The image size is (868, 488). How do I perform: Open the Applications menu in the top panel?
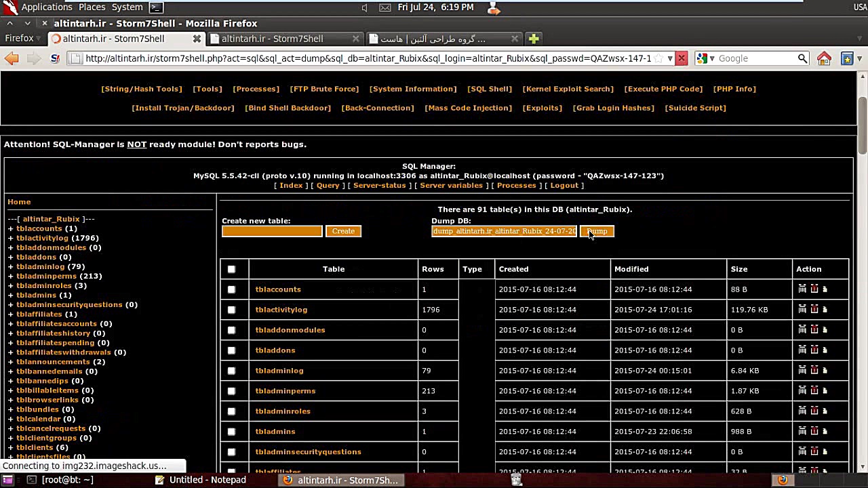(x=46, y=7)
